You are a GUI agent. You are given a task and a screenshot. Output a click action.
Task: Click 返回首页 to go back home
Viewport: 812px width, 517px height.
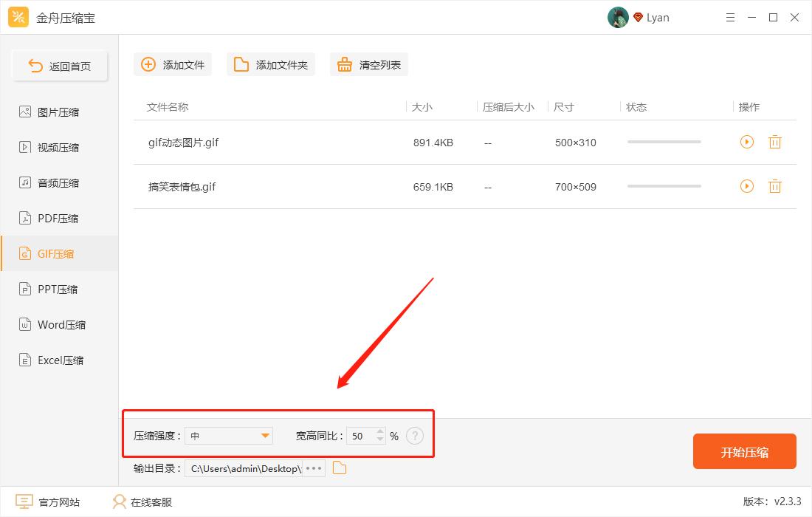click(59, 66)
